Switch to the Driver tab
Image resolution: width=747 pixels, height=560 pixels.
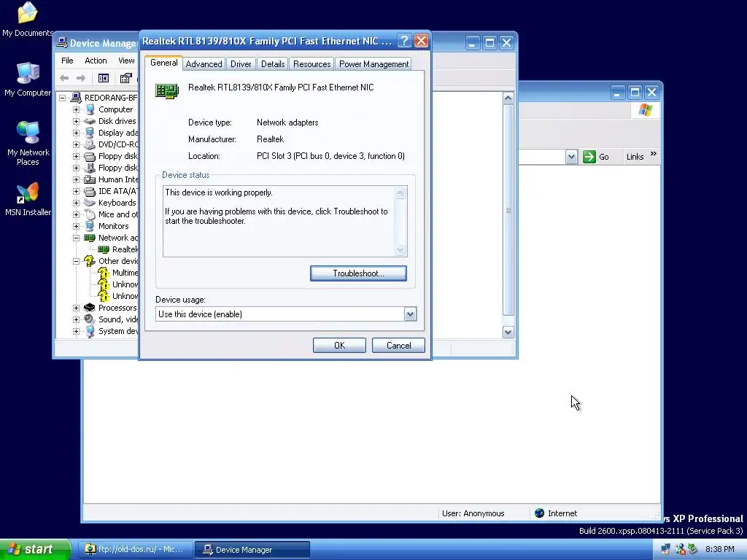point(241,64)
